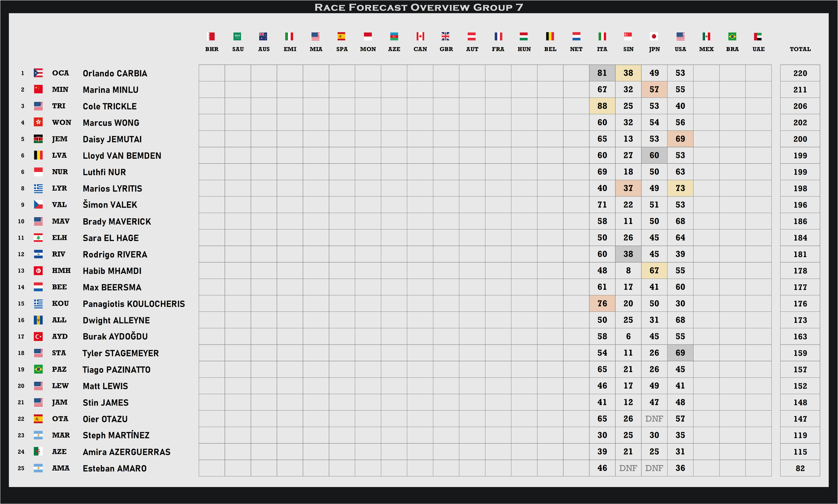Select highlighted 73 in Lyritis' USA cell

pos(680,188)
